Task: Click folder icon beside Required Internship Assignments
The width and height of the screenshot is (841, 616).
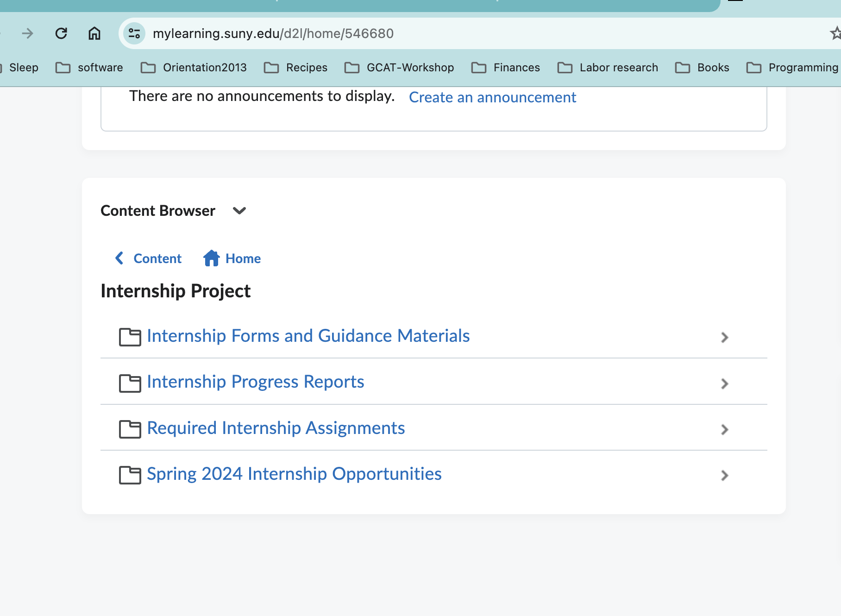Action: [x=130, y=429]
